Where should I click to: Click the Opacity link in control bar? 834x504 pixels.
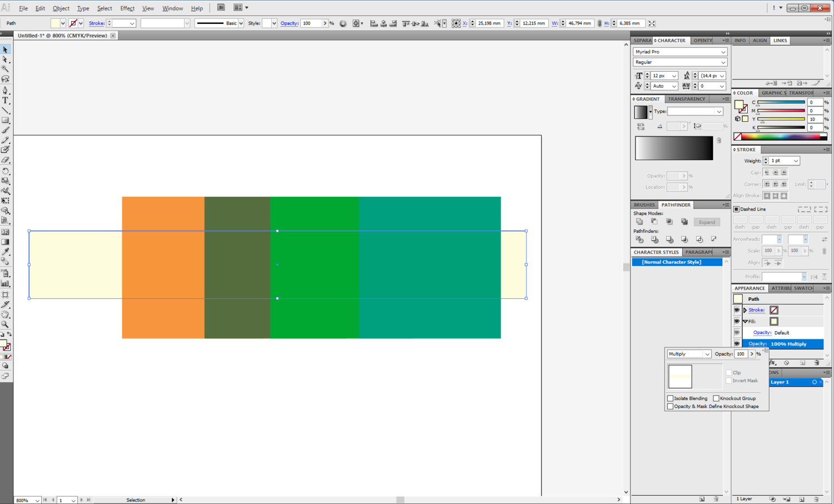pyautogui.click(x=289, y=23)
